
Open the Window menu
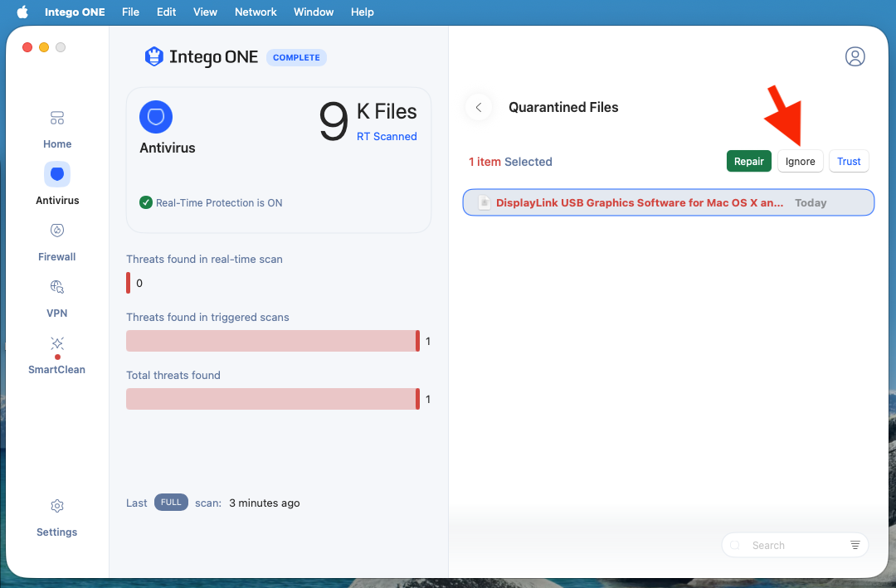314,12
